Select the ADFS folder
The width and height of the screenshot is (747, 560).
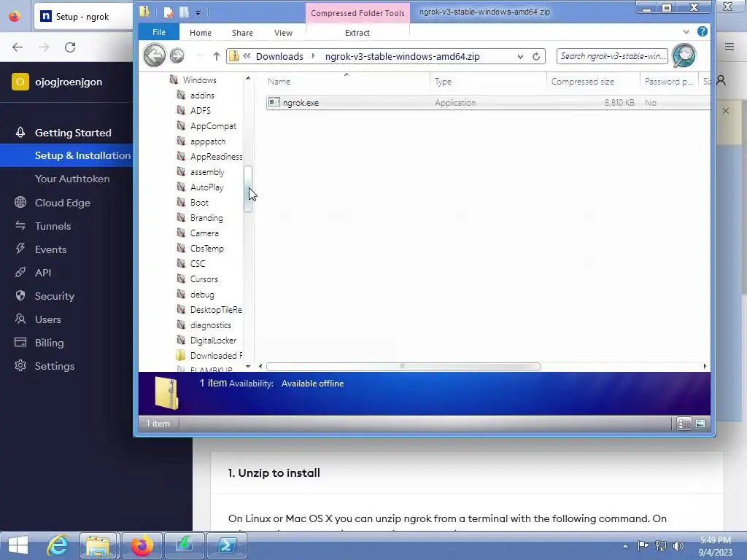click(200, 111)
